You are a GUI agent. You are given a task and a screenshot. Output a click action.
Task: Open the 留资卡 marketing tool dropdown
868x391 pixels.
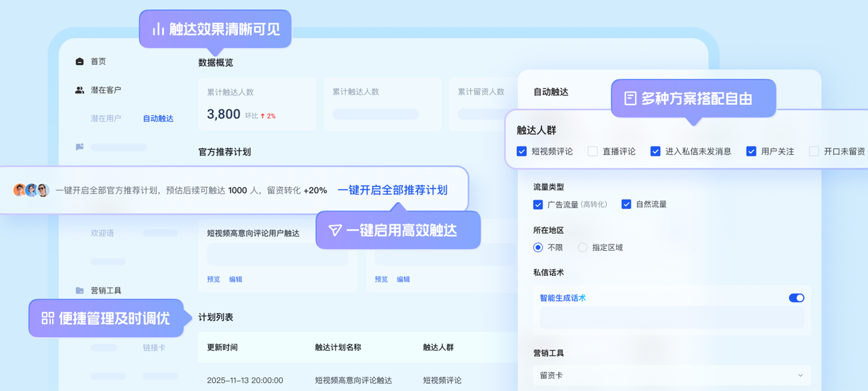(672, 375)
